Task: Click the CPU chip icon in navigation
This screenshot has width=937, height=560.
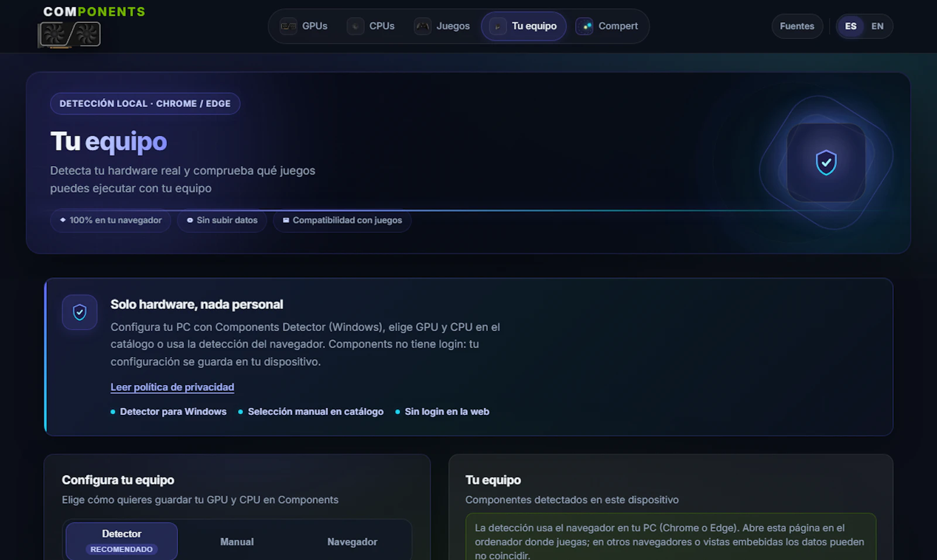Action: pyautogui.click(x=355, y=26)
